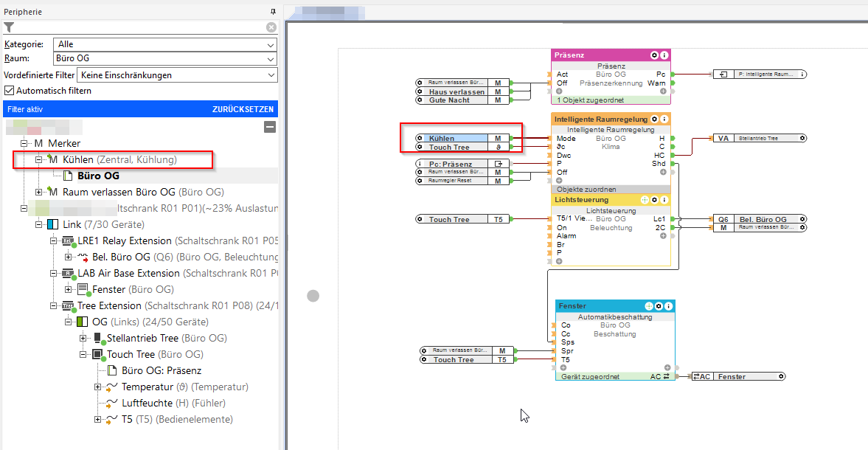This screenshot has width=868, height=450.
Task: Click gear on the Fenster AC output connector
Action: tap(781, 376)
